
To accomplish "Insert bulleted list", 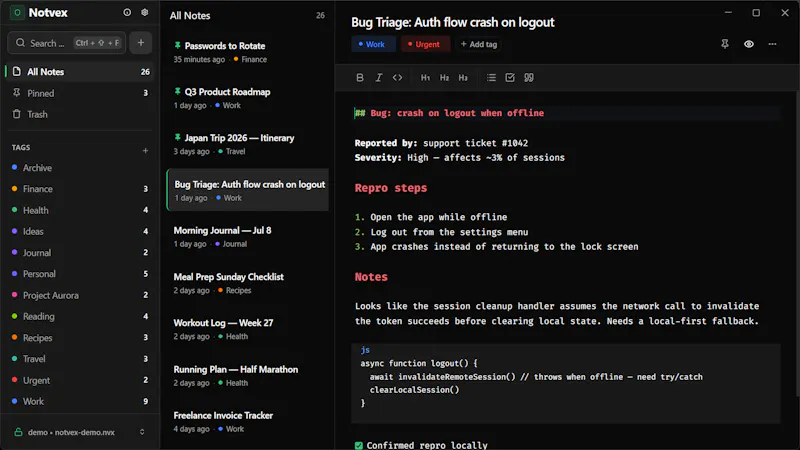I will coord(491,78).
